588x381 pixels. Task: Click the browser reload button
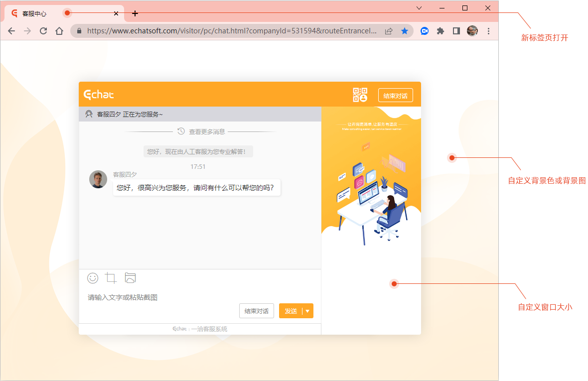coord(43,31)
